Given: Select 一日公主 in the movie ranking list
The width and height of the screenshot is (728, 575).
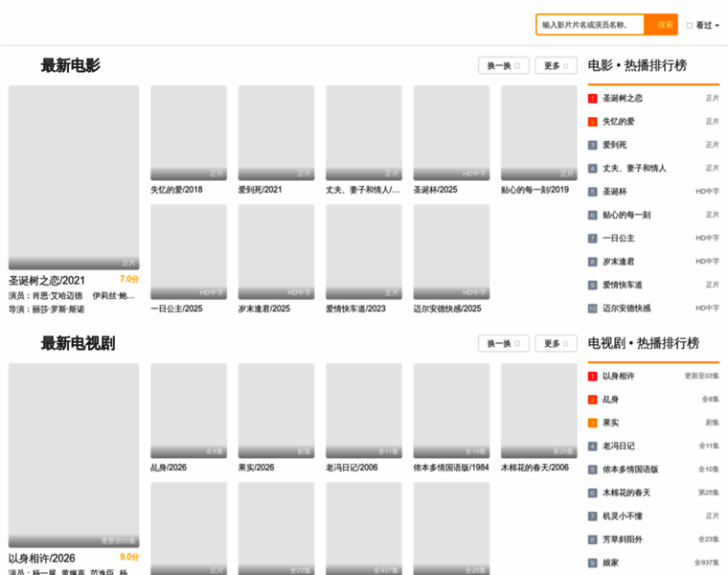Looking at the screenshot, I should pyautogui.click(x=653, y=239).
